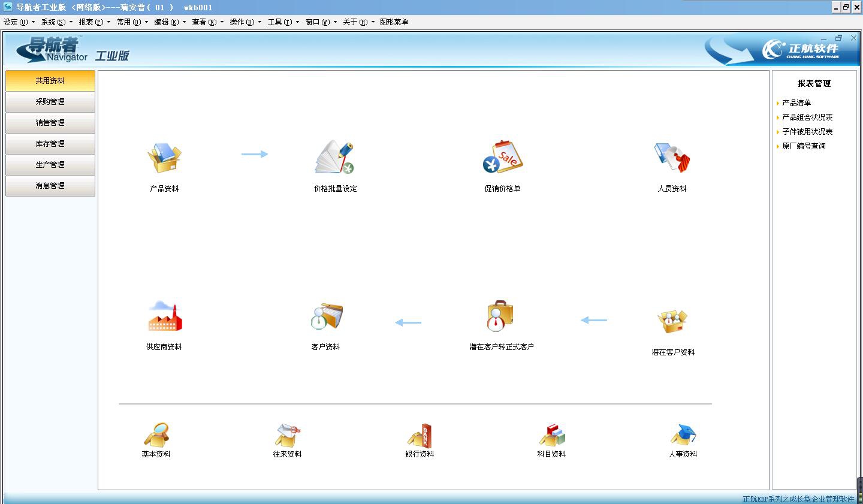Click the 报表管理 panel heading
The image size is (863, 504).
click(814, 84)
